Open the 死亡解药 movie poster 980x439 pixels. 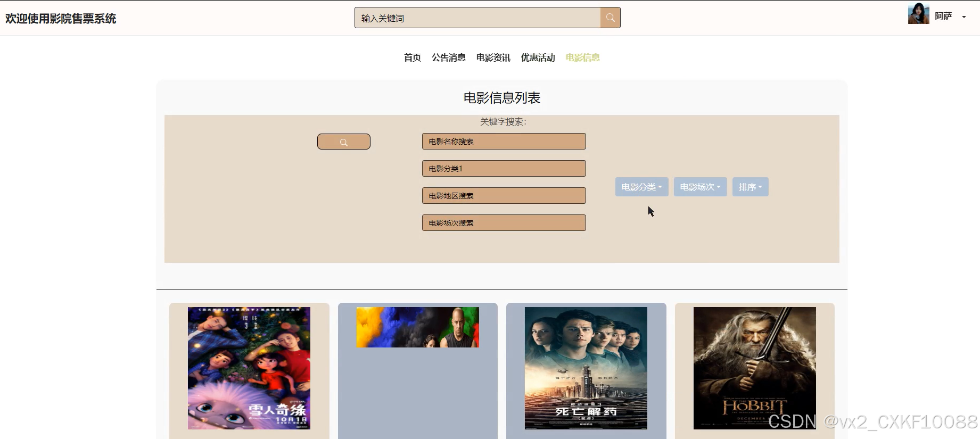click(586, 368)
